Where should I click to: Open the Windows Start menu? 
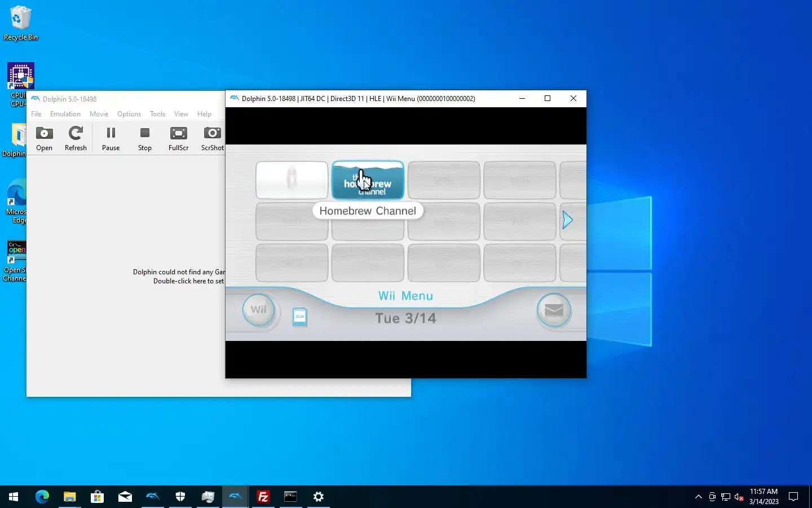tap(14, 497)
